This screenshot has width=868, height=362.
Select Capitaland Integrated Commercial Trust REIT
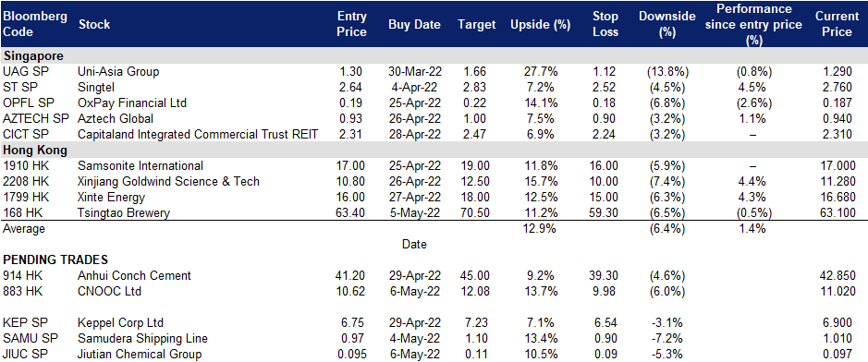[x=198, y=134]
